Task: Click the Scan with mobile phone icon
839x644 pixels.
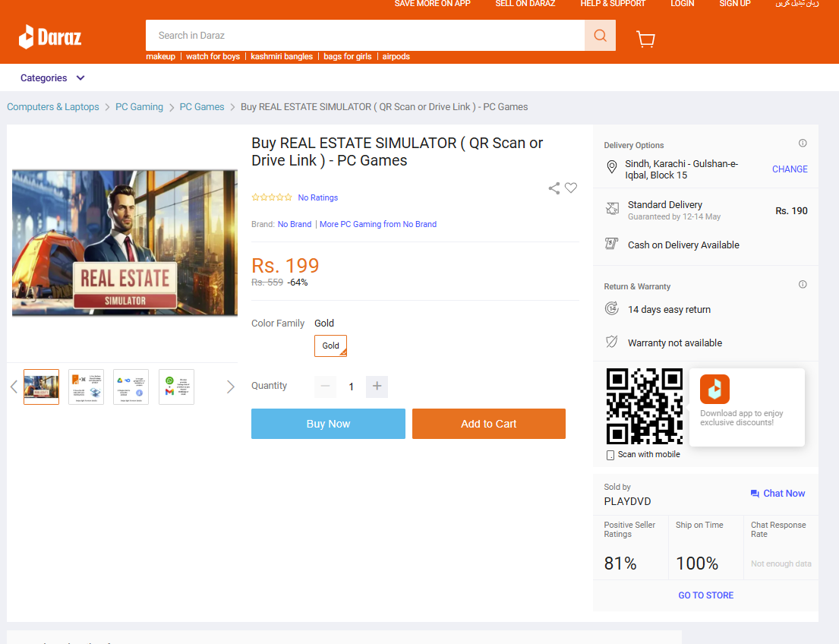Action: pyautogui.click(x=610, y=455)
